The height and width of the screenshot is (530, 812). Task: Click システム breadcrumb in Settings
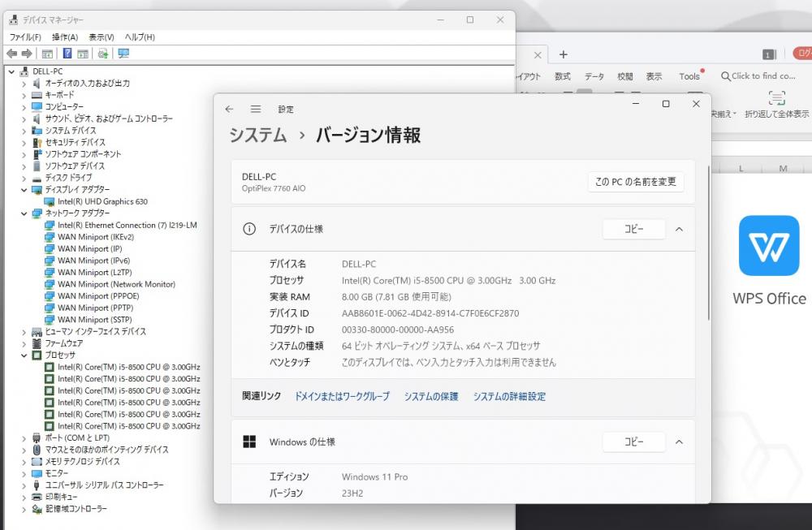(x=258, y=135)
